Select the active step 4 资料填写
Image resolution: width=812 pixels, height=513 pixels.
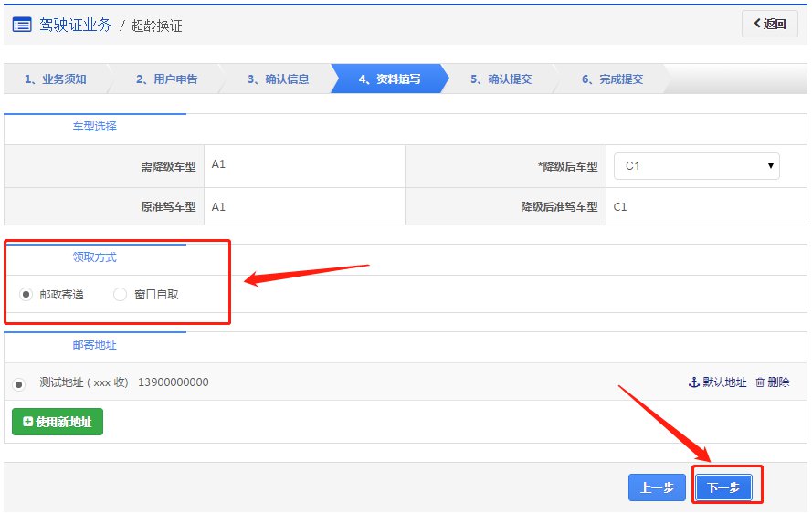point(389,79)
